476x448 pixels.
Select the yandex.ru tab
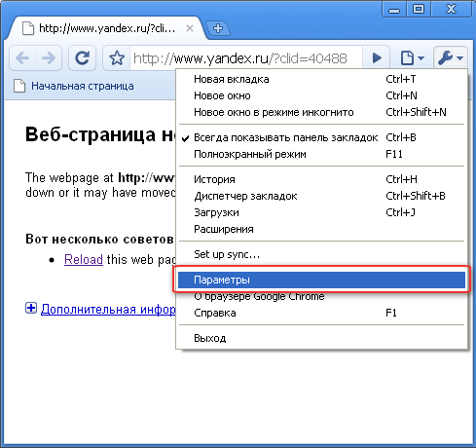click(x=107, y=28)
